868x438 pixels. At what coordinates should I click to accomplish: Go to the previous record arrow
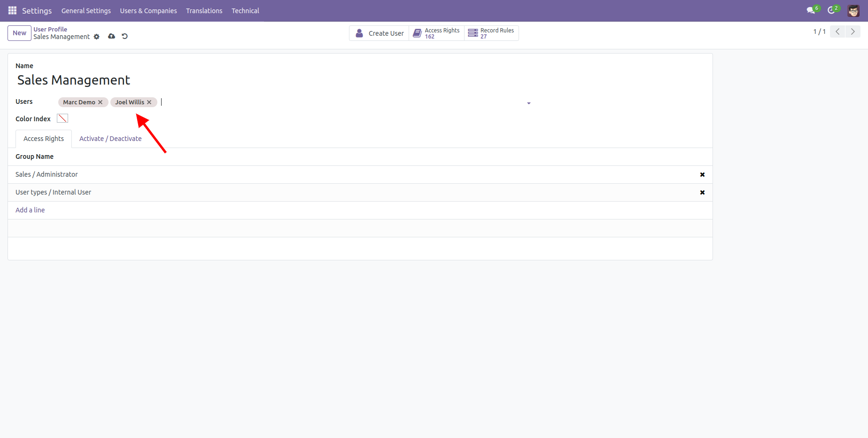pyautogui.click(x=837, y=31)
